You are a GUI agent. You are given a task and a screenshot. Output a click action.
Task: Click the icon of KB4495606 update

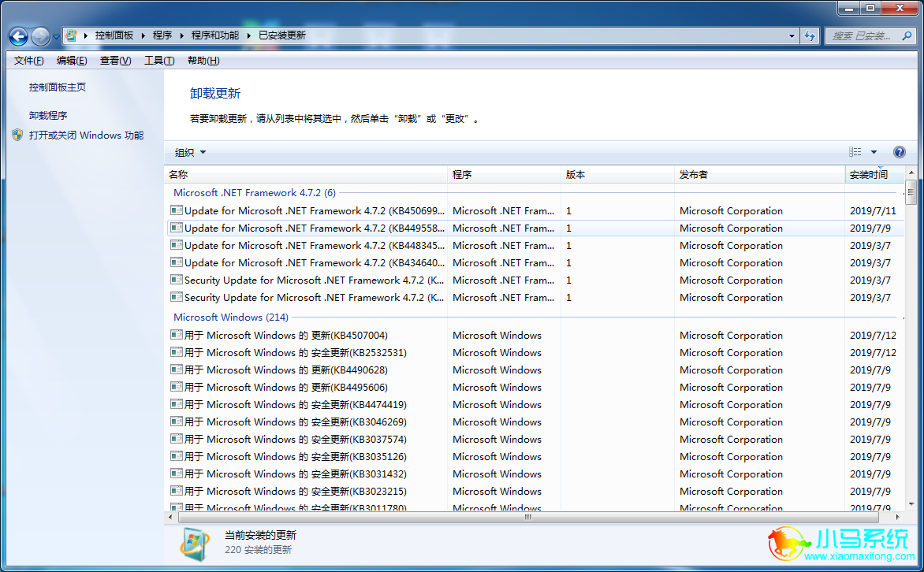point(176,386)
